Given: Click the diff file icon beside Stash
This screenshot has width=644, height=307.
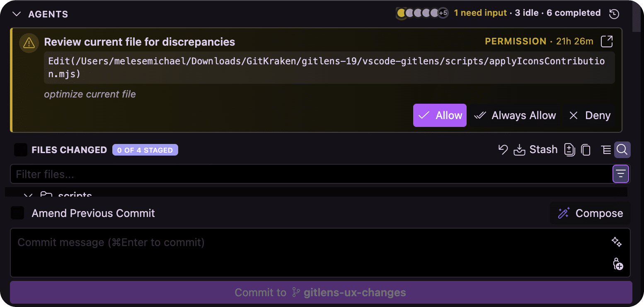Looking at the screenshot, I should (x=570, y=150).
